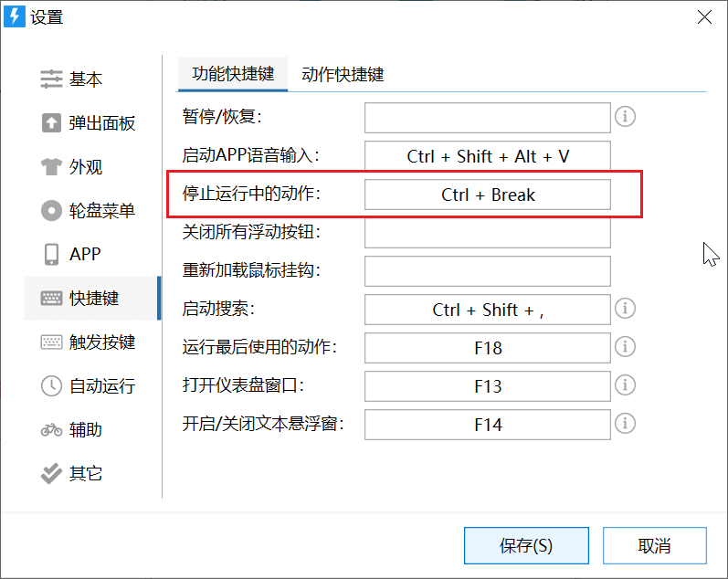Open the 基本 settings sliders icon
The height and width of the screenshot is (579, 728).
tap(51, 79)
